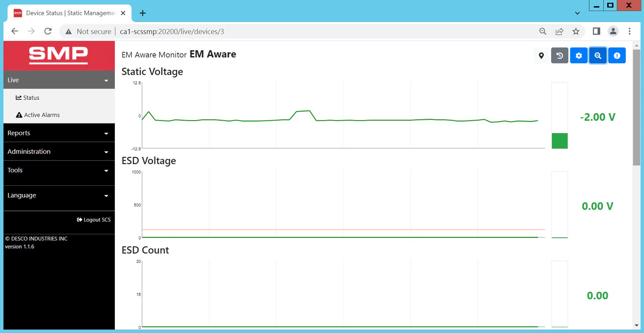Toggle the browser side panel
The image size is (644, 333).
[596, 31]
